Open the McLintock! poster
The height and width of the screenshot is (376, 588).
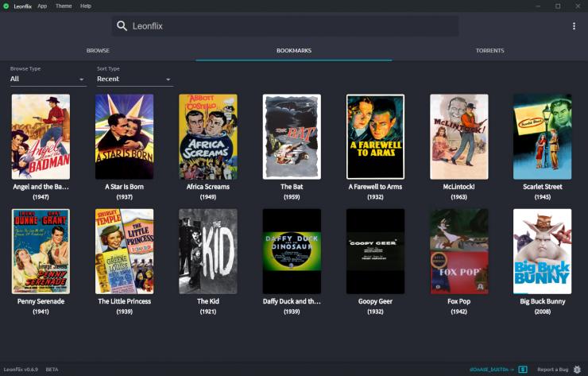(459, 137)
